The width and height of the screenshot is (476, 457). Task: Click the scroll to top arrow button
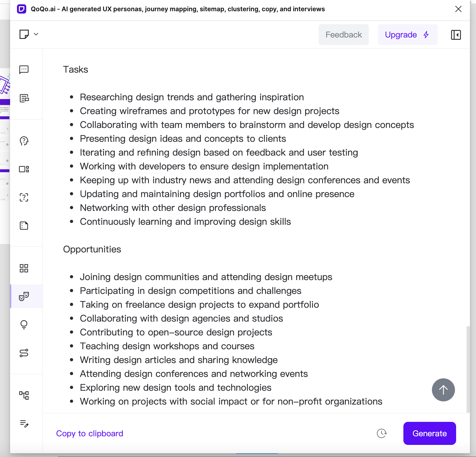tap(443, 390)
